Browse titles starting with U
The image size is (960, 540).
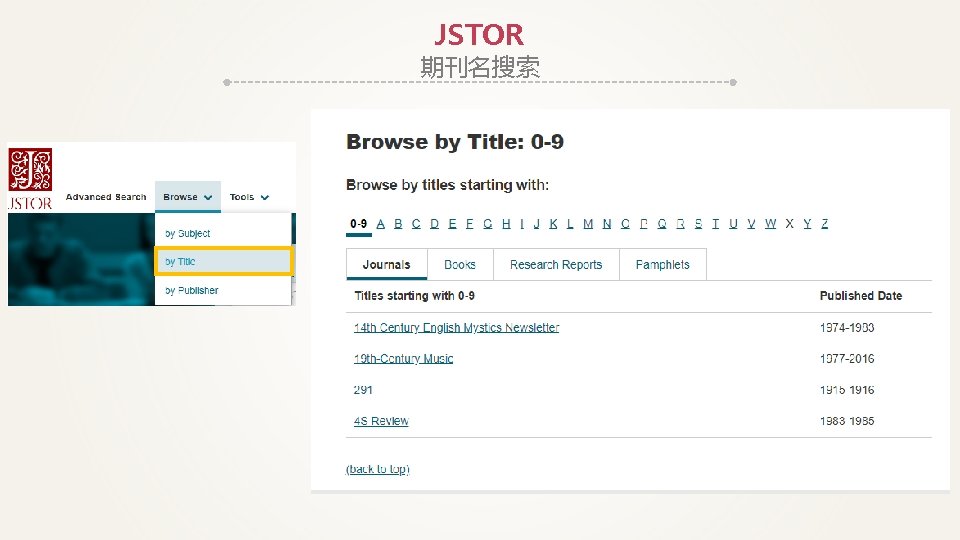[733, 223]
